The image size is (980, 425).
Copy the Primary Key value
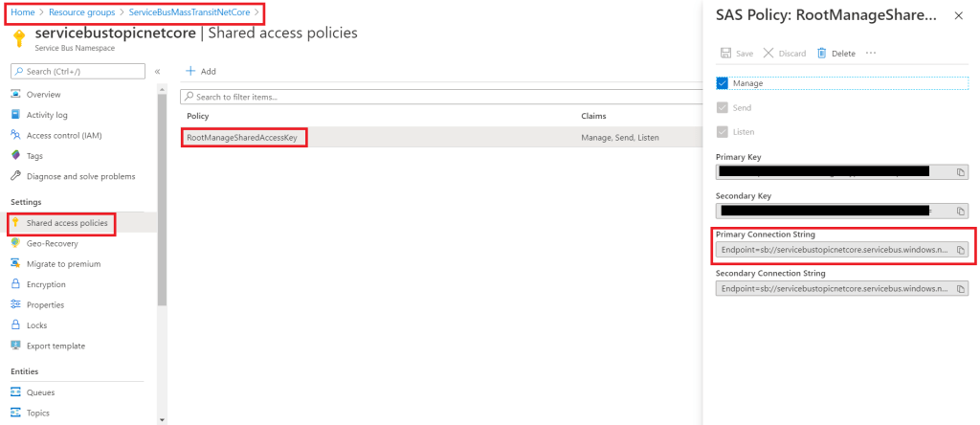[x=961, y=172]
